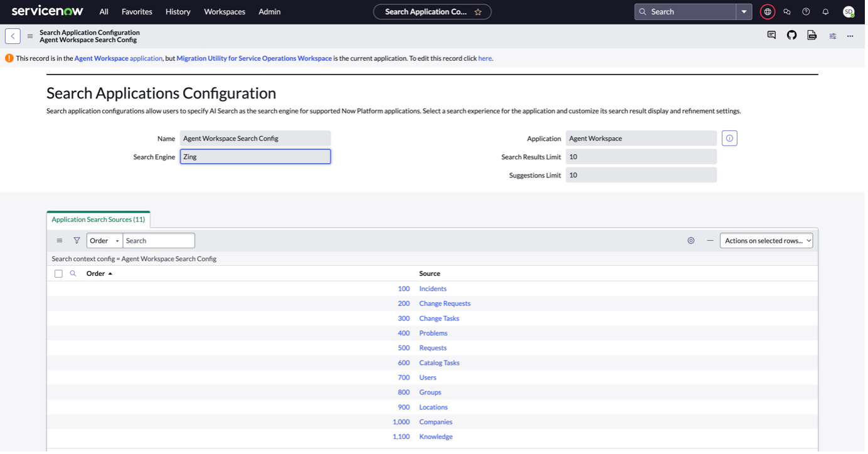Click the Source column header
The image size is (868, 454).
pyautogui.click(x=431, y=275)
